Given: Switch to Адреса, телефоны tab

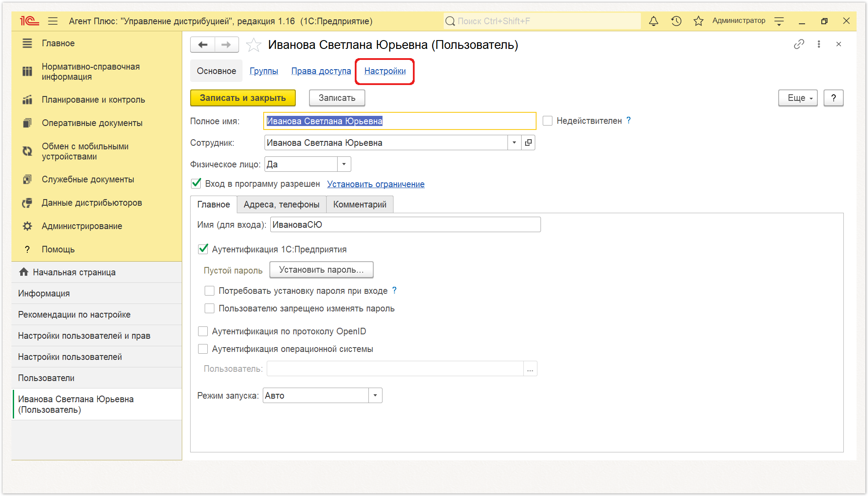Looking at the screenshot, I should click(x=282, y=204).
